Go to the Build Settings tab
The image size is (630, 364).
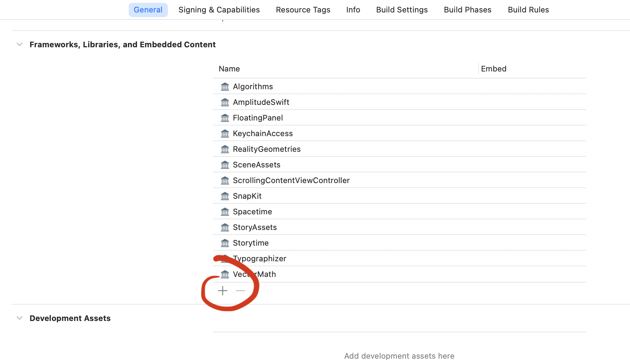click(x=402, y=10)
